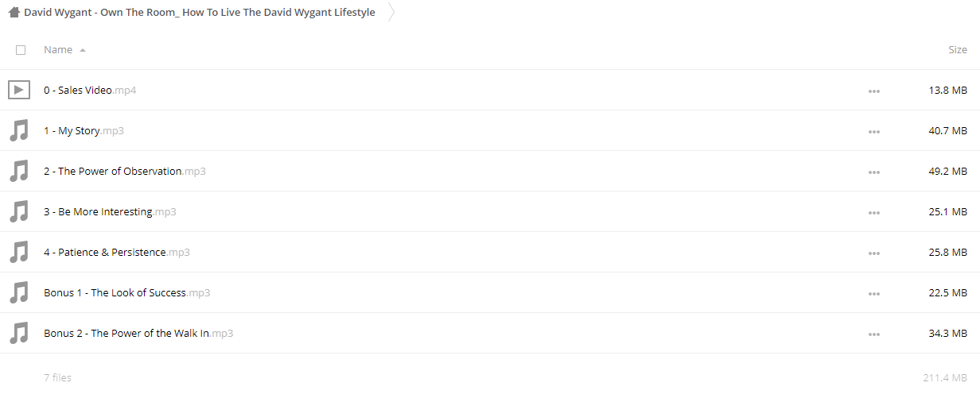This screenshot has width=980, height=402.
Task: Click music icon beside Be More Interesting
Action: coord(19,211)
